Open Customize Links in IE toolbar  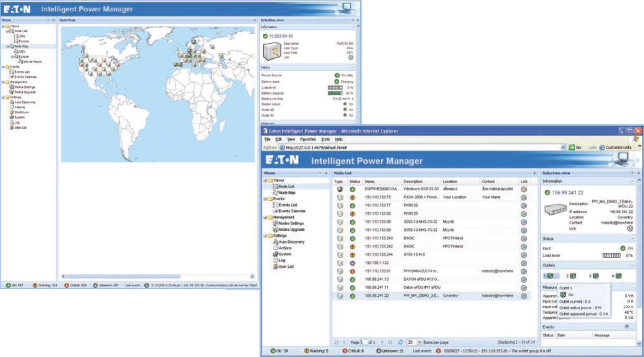tap(615, 148)
